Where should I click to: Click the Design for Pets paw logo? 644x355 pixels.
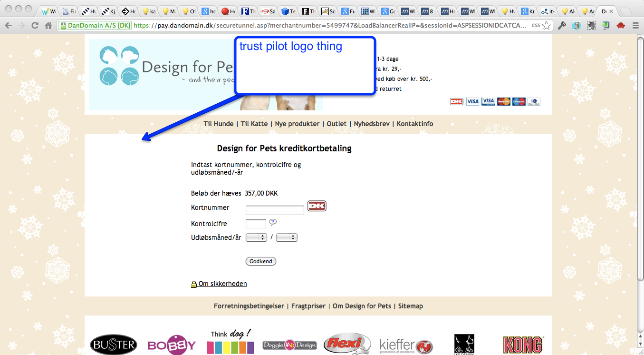coord(119,66)
